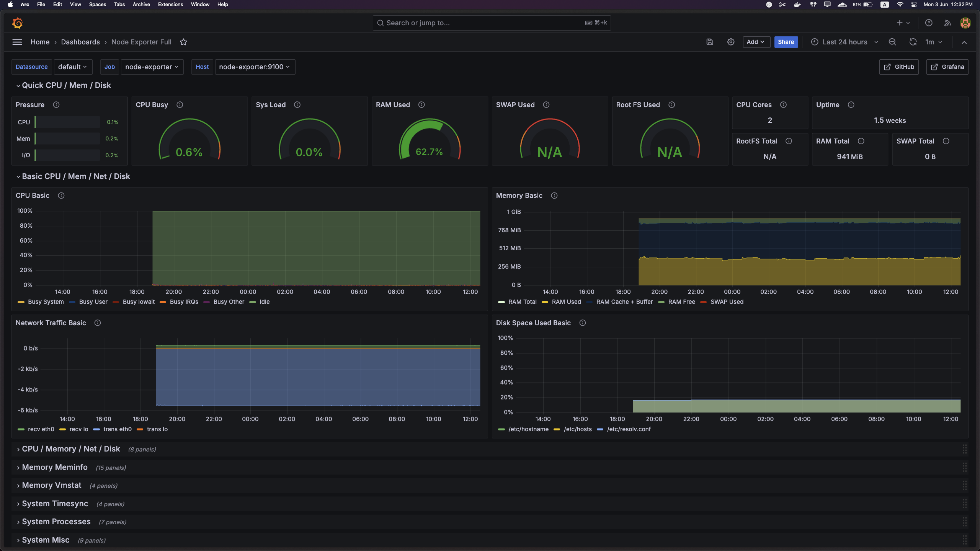Open the node-exporter Job dropdown
980x551 pixels.
pyautogui.click(x=152, y=67)
